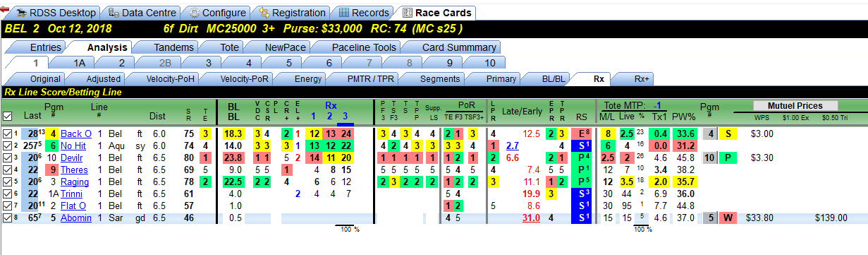Click the $33.80 WPS price
Viewport: 868px width, 255px height.
[760, 218]
